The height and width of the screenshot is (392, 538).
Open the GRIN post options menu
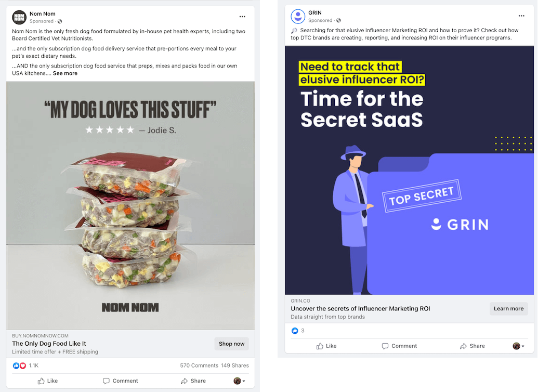(521, 16)
